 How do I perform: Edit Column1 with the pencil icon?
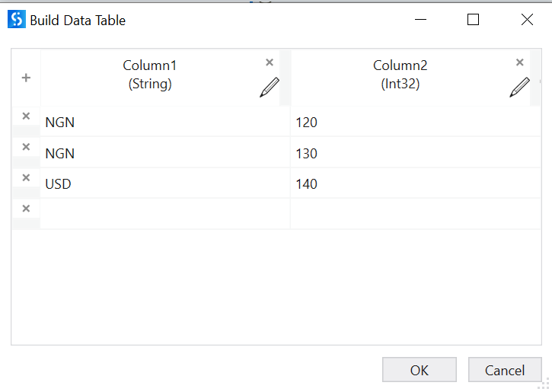click(x=269, y=88)
